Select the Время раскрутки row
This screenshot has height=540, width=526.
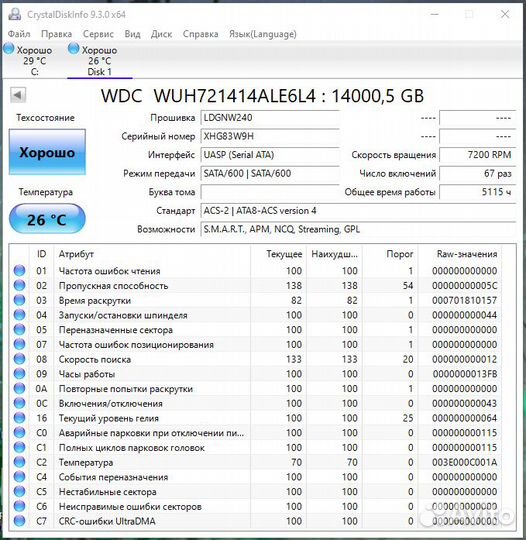pyautogui.click(x=255, y=300)
